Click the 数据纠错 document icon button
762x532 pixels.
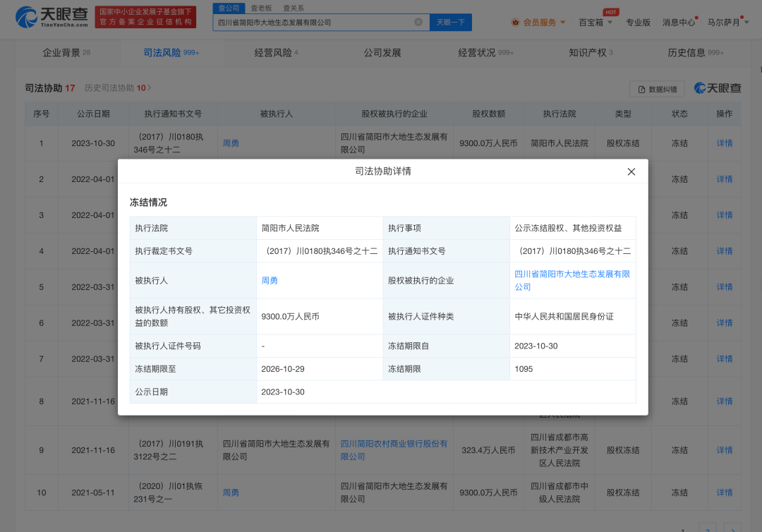pos(657,90)
